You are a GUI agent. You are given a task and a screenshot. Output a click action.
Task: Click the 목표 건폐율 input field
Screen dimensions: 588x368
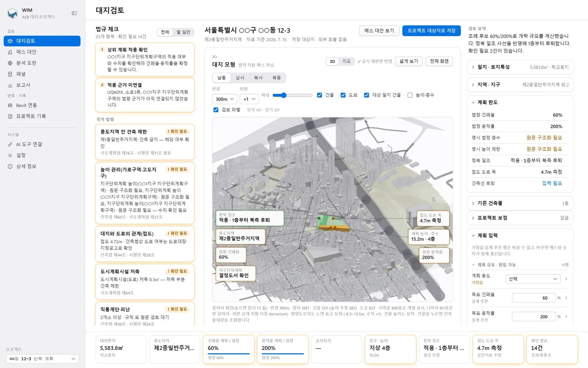tap(533, 298)
